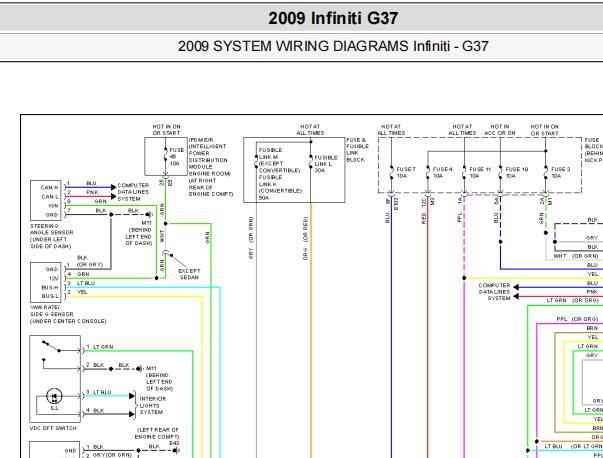Select the 'YEL' wire label at yaw sensor pin 2
This screenshot has height=458, width=603.
click(82, 292)
